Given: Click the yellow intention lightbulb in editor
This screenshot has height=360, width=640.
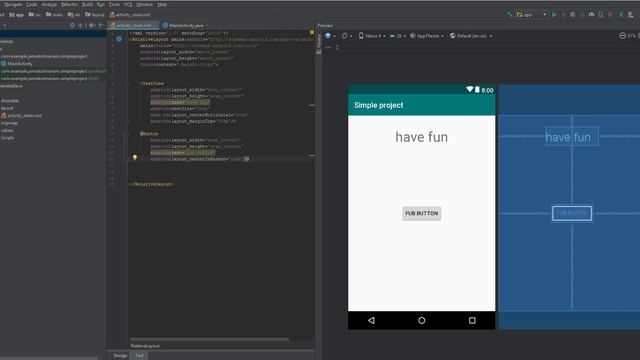Looking at the screenshot, I should 135,158.
